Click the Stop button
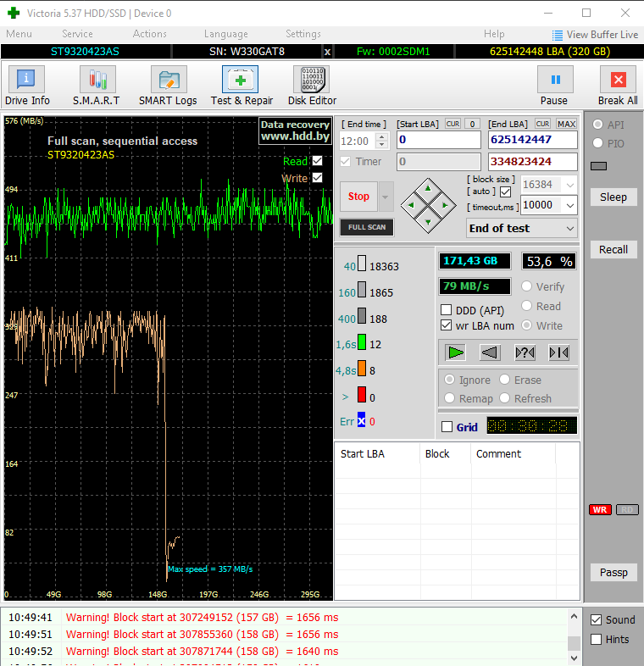Image resolution: width=644 pixels, height=666 pixels. point(358,197)
